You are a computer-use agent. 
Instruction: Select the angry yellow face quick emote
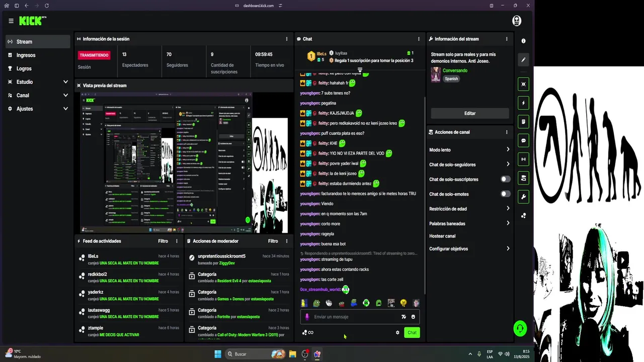[x=404, y=303]
